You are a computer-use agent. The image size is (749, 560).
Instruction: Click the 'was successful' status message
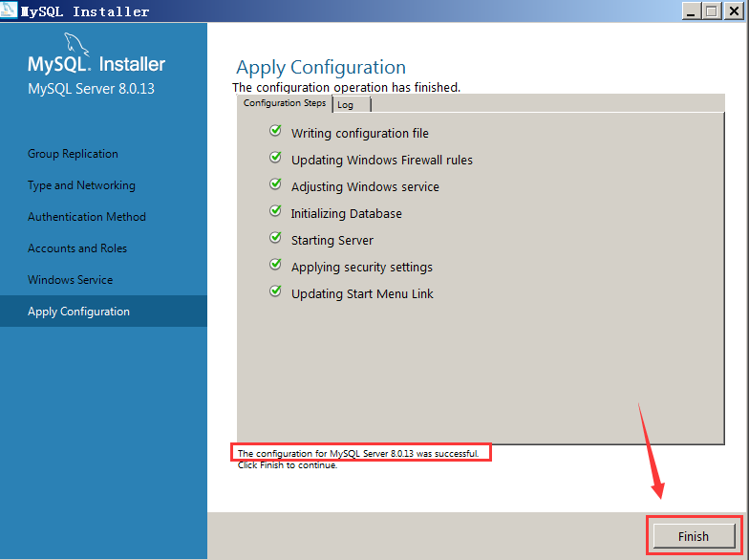tap(357, 453)
